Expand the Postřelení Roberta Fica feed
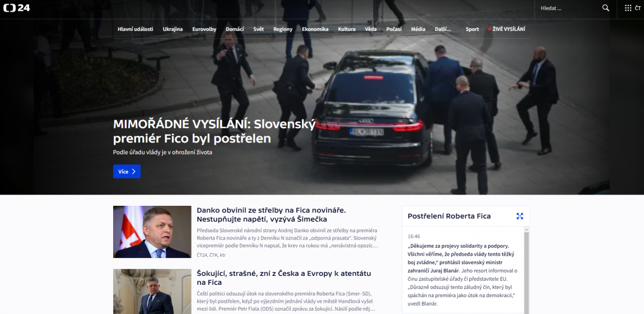This screenshot has height=314, width=644. pos(520,216)
